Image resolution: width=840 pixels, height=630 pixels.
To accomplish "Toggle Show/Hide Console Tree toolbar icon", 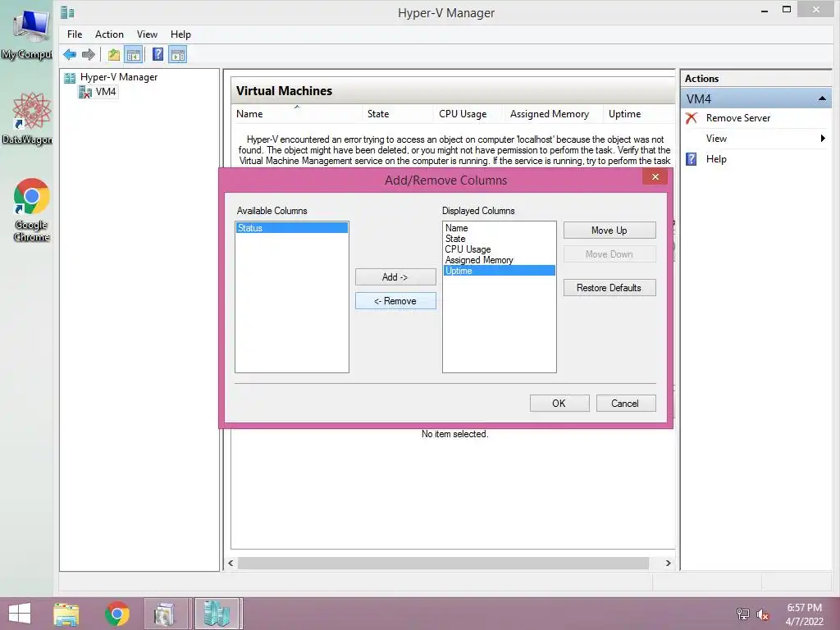I will click(x=134, y=55).
